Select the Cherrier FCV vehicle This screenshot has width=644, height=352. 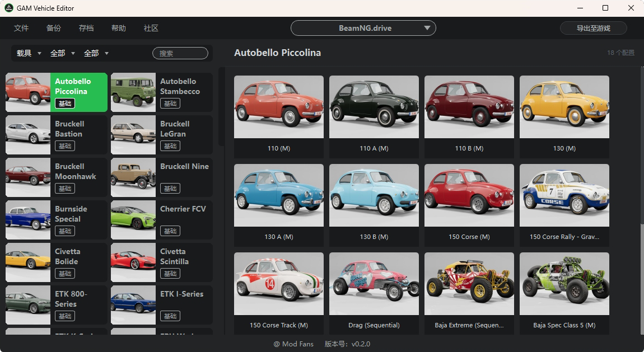161,220
